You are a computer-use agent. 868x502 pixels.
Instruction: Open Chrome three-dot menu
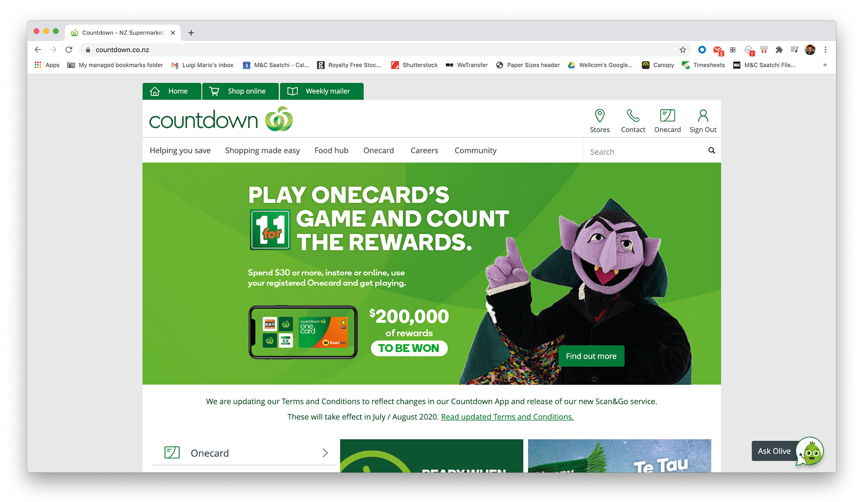pos(826,50)
